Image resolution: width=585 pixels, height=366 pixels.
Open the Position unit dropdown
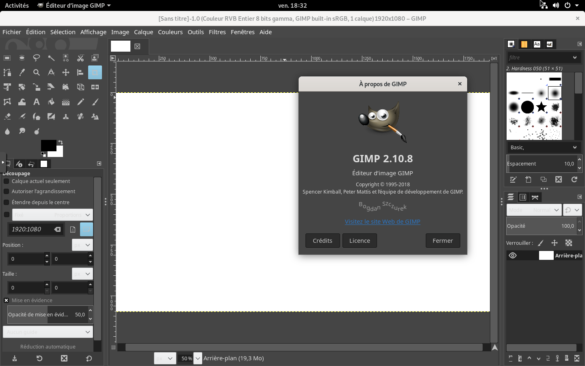(x=82, y=245)
